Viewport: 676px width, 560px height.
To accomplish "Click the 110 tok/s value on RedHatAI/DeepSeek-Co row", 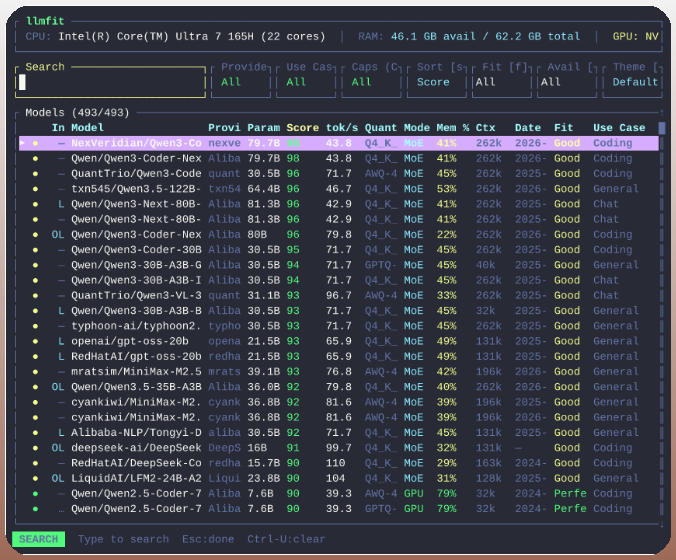I will point(335,463).
